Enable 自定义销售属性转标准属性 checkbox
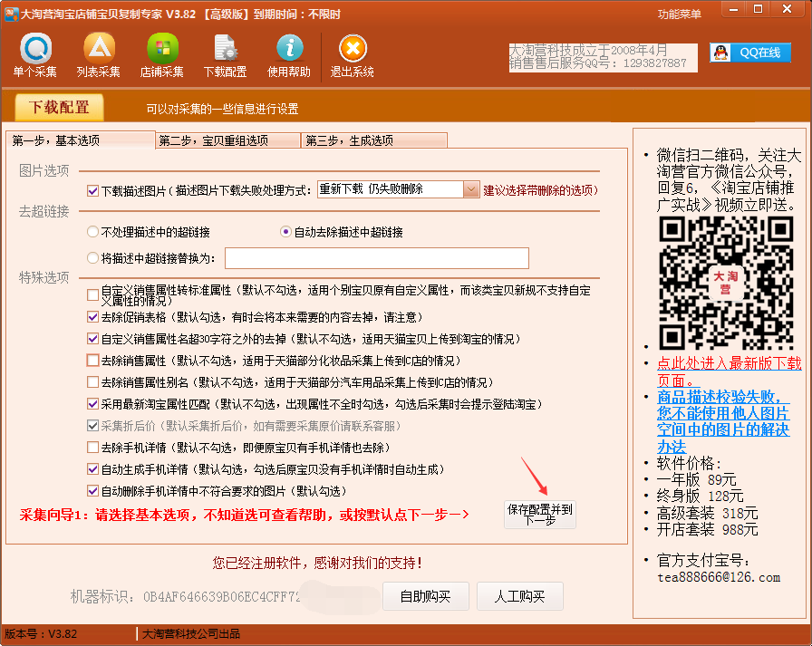The image size is (812, 646). pos(92,295)
